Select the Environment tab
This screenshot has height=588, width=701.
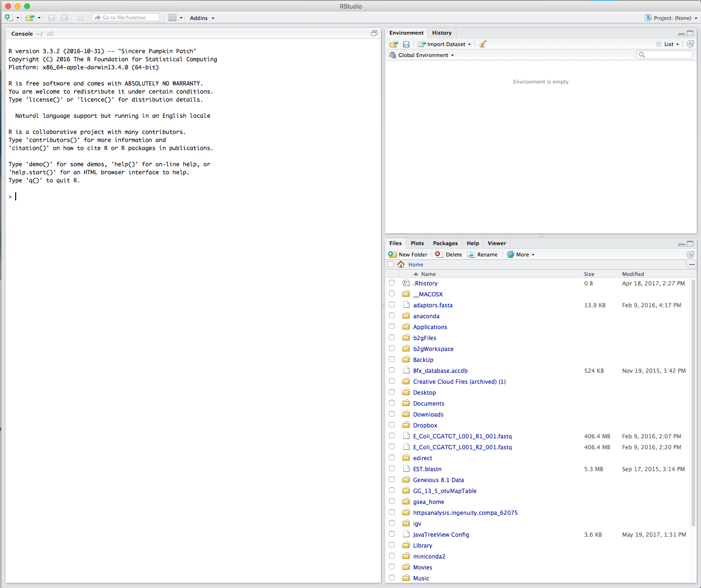[407, 33]
